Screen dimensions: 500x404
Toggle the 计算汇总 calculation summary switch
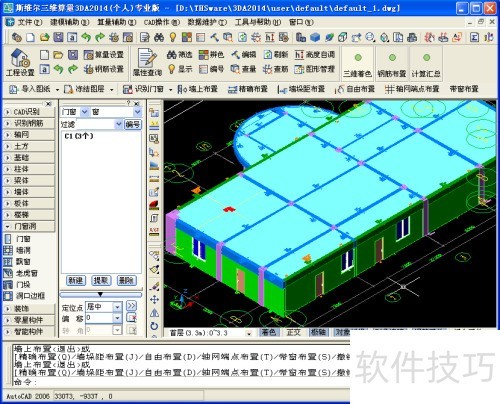[x=426, y=64]
